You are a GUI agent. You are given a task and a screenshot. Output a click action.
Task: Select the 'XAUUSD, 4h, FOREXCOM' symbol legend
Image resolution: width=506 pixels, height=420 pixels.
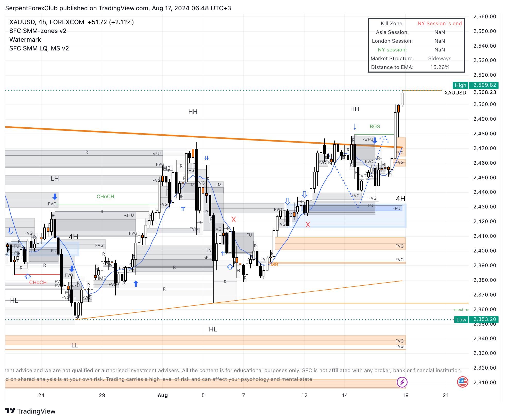coord(47,22)
